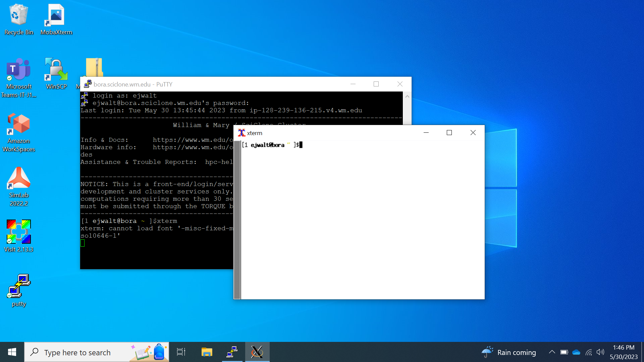
Task: Open the Task View button
Action: pyautogui.click(x=181, y=352)
